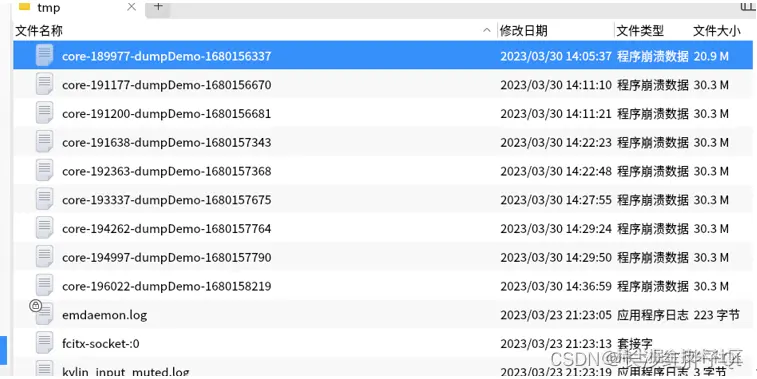Click 套接字 type of fcitx-socket-:0
The height and width of the screenshot is (379, 757).
pyautogui.click(x=635, y=343)
